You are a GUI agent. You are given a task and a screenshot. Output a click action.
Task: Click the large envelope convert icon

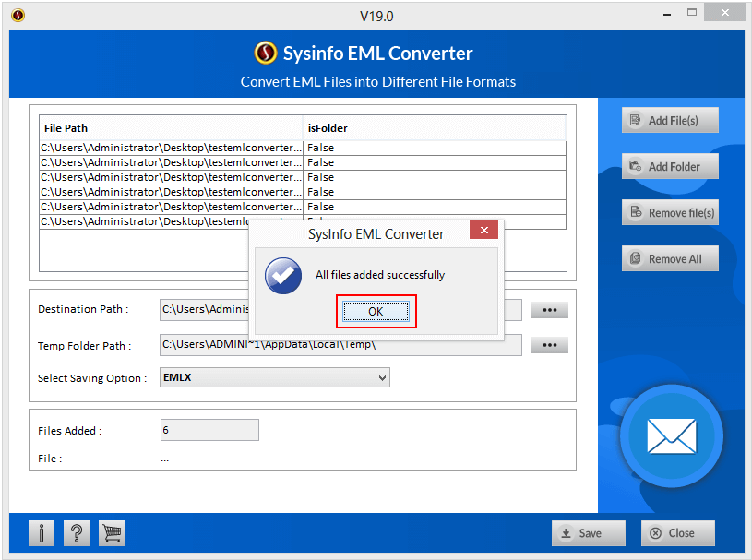[x=671, y=435]
